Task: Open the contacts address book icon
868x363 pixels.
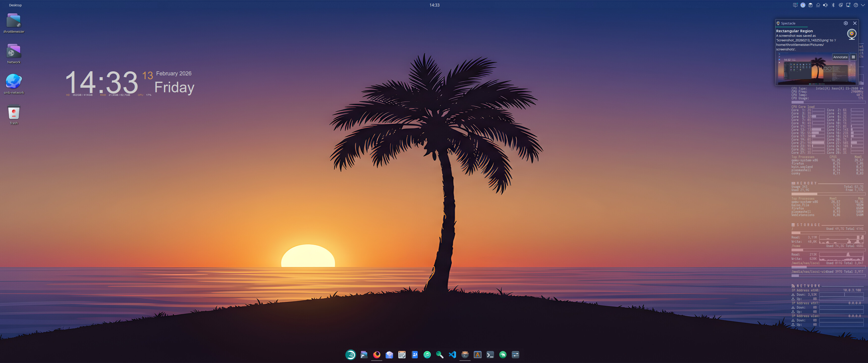Action: [x=415, y=355]
